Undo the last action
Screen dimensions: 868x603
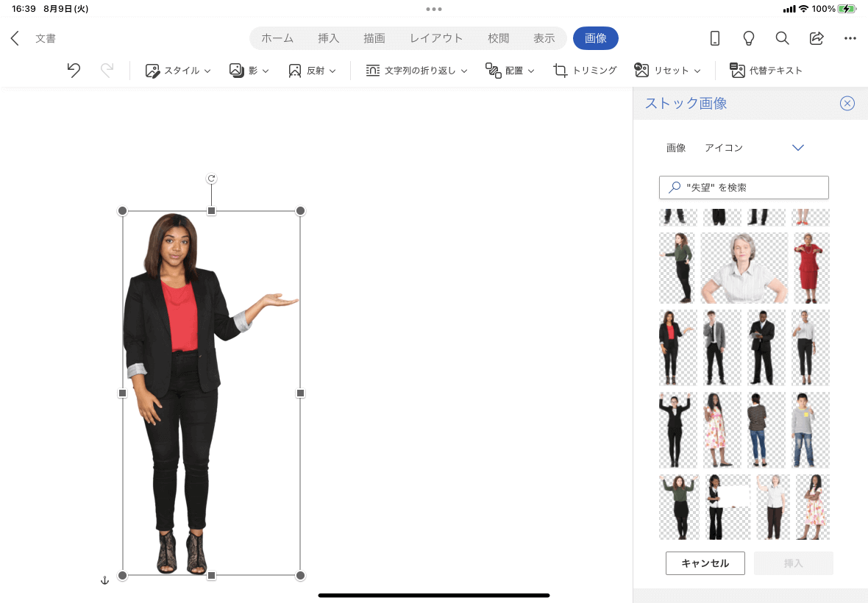tap(74, 71)
